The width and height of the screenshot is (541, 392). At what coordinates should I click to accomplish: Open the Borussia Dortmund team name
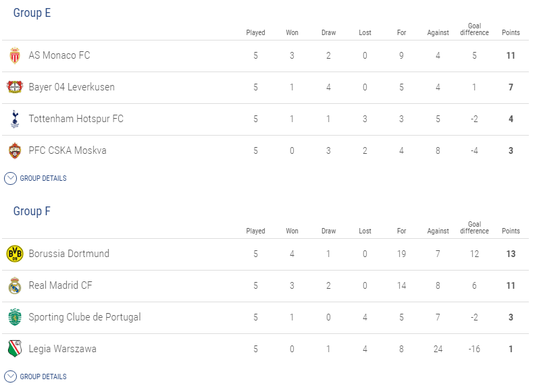coord(69,254)
